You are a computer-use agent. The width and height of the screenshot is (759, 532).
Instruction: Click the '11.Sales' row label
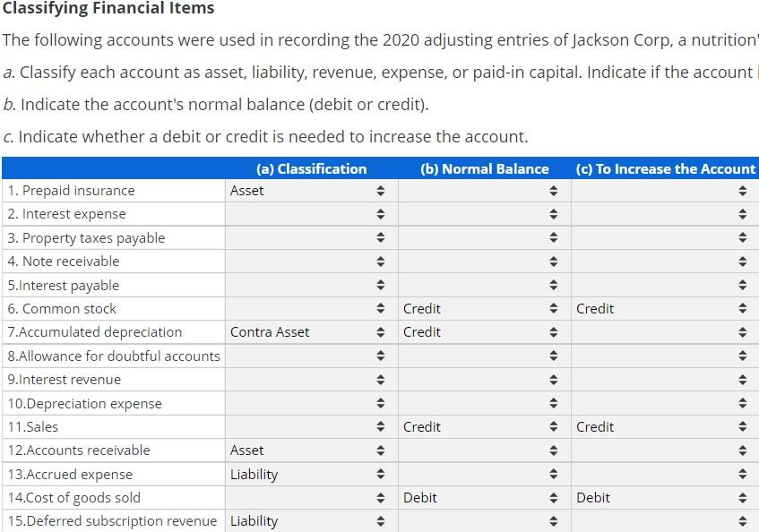click(x=33, y=427)
